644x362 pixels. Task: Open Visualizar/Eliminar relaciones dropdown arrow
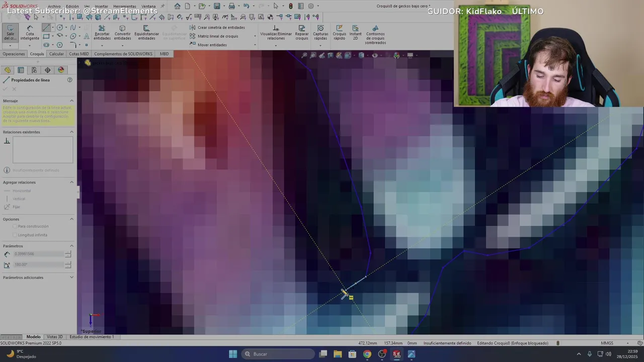276,46
